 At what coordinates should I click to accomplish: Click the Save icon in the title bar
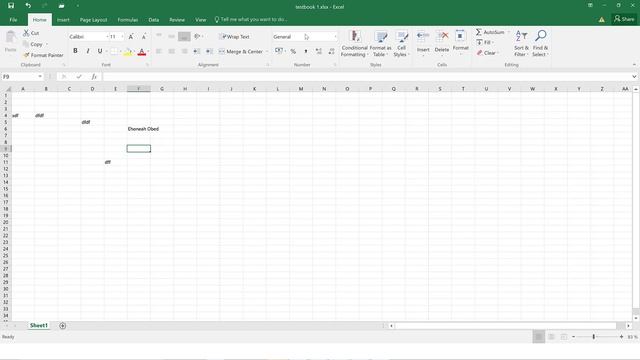(x=11, y=6)
